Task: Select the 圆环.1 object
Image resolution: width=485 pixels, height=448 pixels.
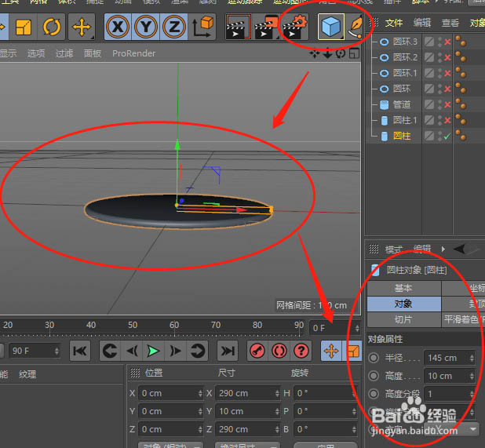Action: tap(405, 73)
